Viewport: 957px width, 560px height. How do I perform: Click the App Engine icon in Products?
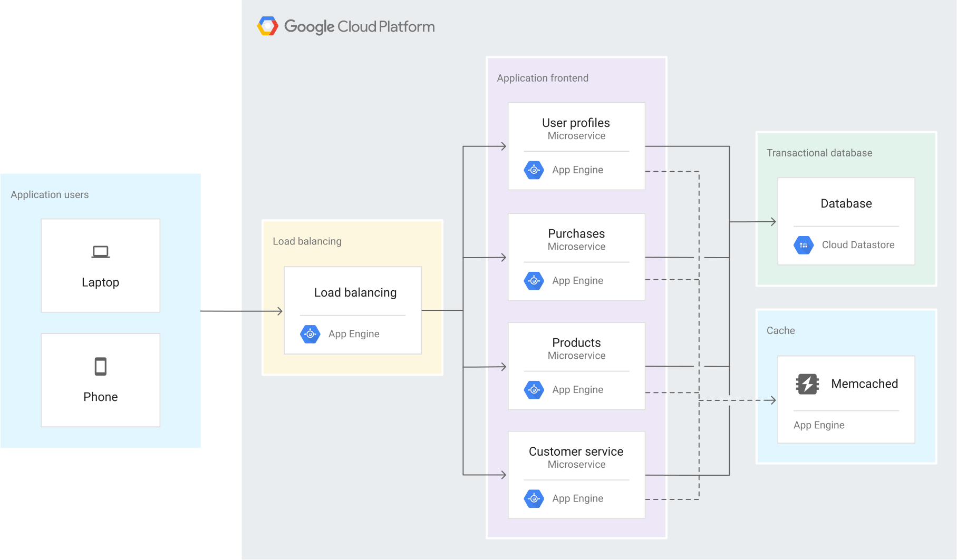click(534, 390)
